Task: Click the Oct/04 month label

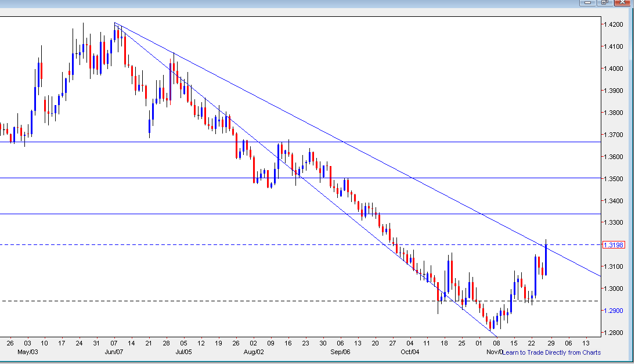Action: pos(410,352)
